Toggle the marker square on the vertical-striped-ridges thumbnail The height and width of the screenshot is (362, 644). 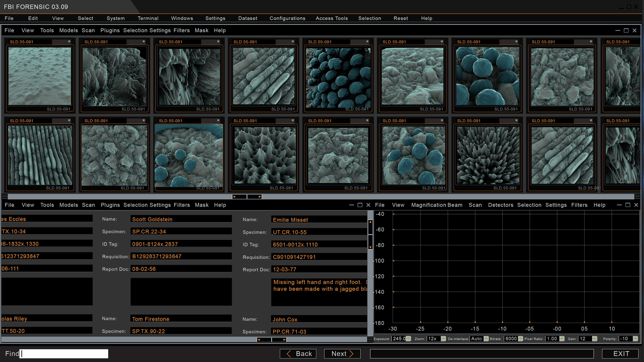(69, 120)
